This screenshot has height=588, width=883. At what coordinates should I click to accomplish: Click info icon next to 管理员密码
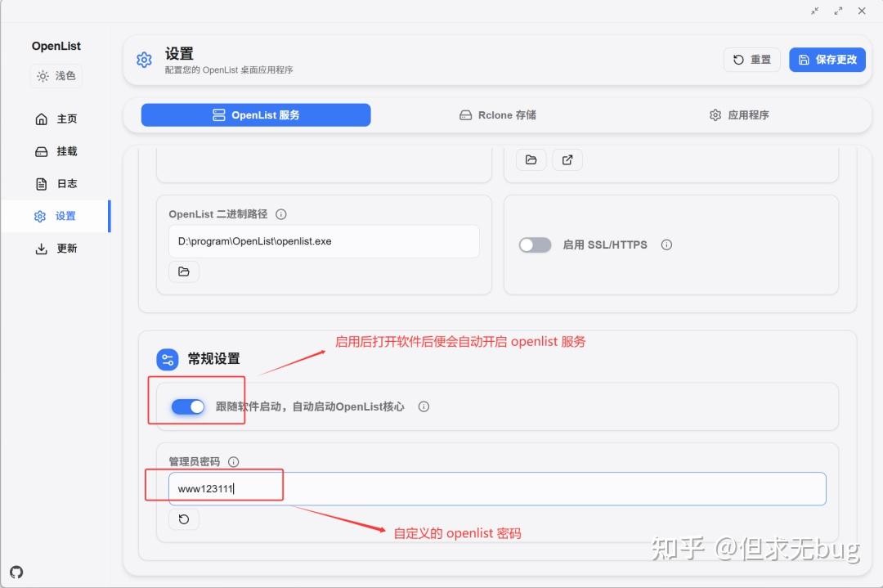(x=234, y=462)
